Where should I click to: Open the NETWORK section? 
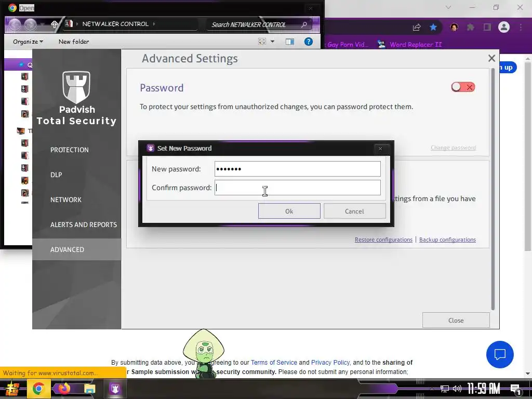(66, 199)
